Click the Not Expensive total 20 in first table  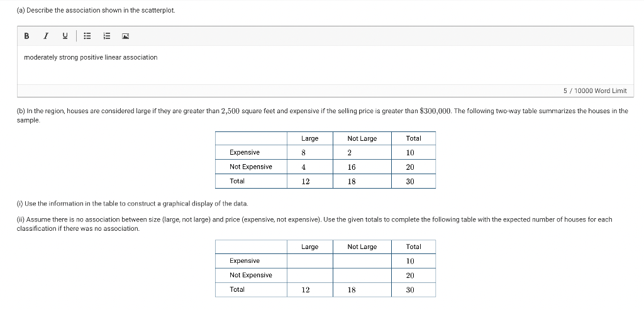(410, 167)
